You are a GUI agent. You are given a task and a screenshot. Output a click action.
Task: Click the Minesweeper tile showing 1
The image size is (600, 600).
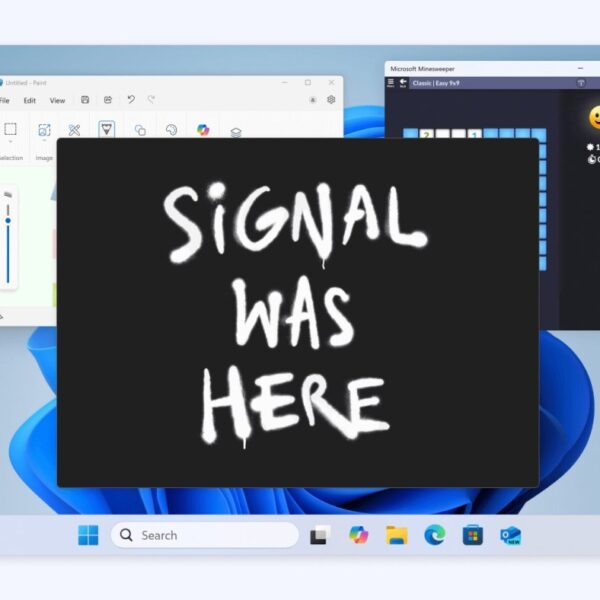(474, 134)
